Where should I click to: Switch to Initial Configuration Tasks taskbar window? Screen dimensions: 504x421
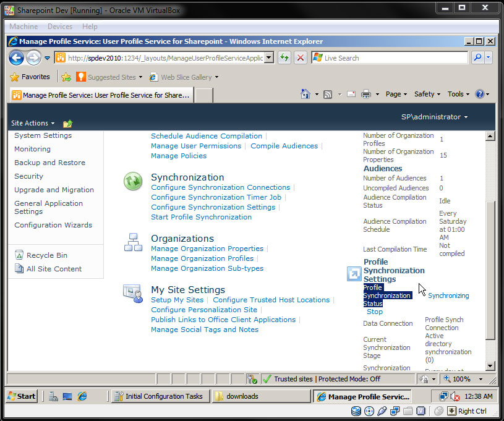pos(160,396)
